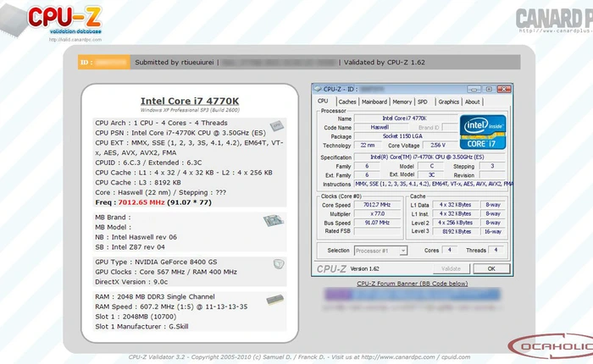Open the Graphics tab

pyautogui.click(x=448, y=102)
